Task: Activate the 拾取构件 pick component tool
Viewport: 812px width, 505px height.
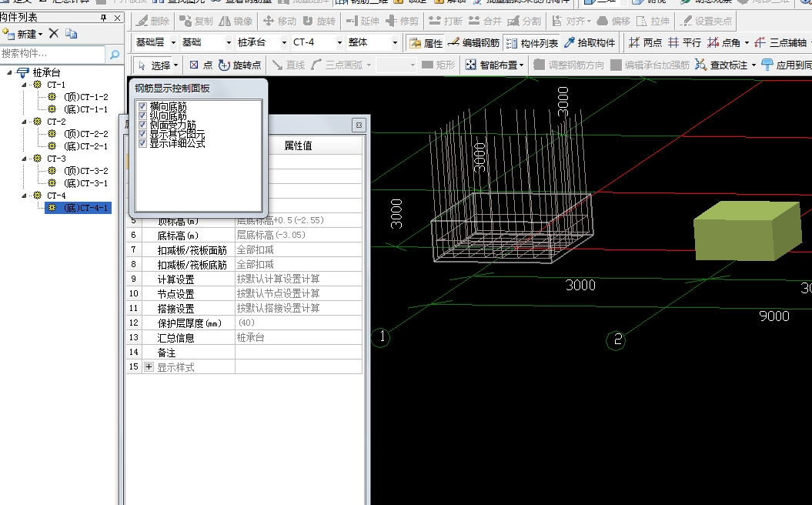Action: coord(590,43)
